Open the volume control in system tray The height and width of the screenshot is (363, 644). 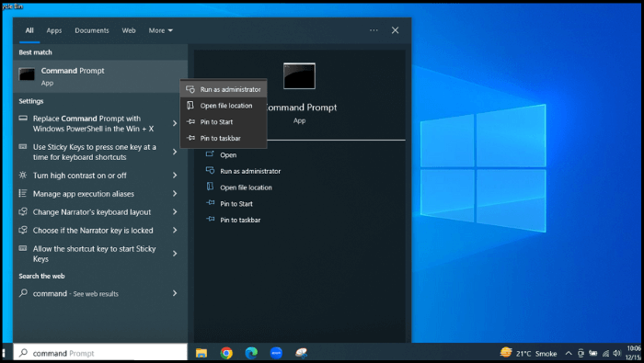[617, 353]
